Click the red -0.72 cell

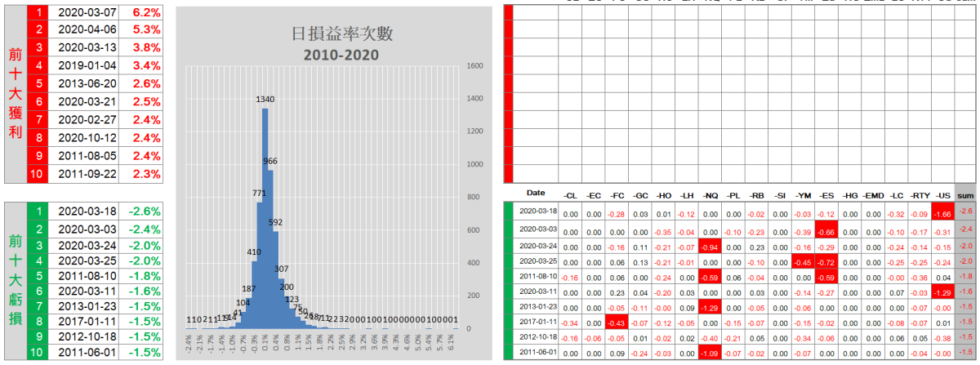pos(826,262)
